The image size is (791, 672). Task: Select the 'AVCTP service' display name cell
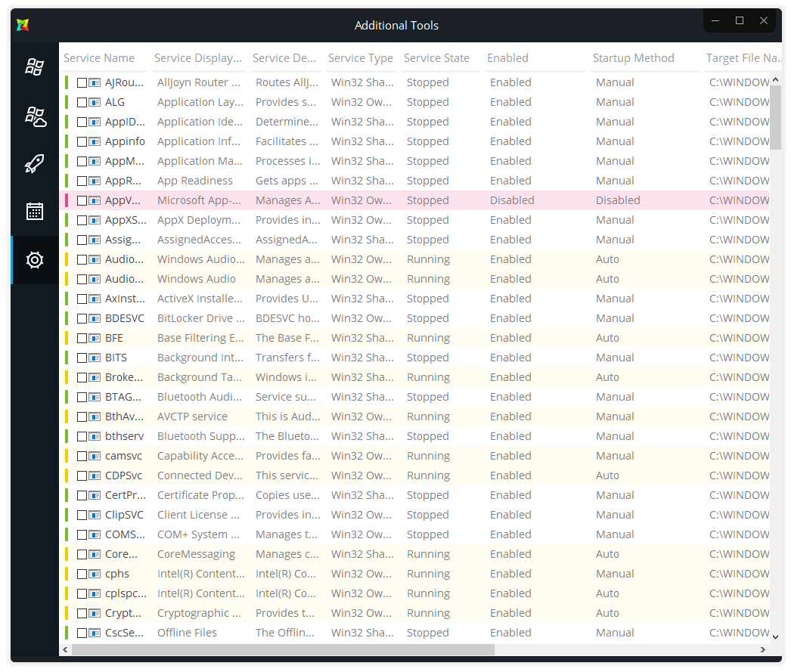(x=192, y=417)
